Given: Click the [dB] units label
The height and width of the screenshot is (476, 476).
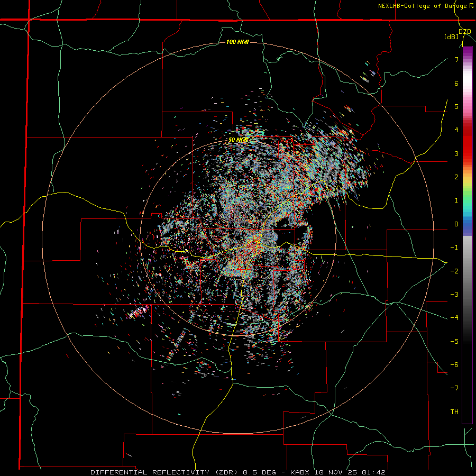Looking at the screenshot, I should point(452,36).
